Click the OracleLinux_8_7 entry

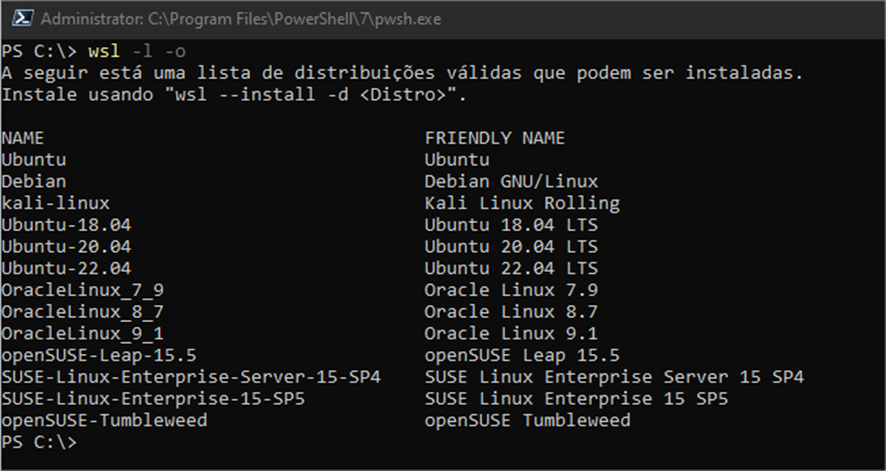click(82, 312)
